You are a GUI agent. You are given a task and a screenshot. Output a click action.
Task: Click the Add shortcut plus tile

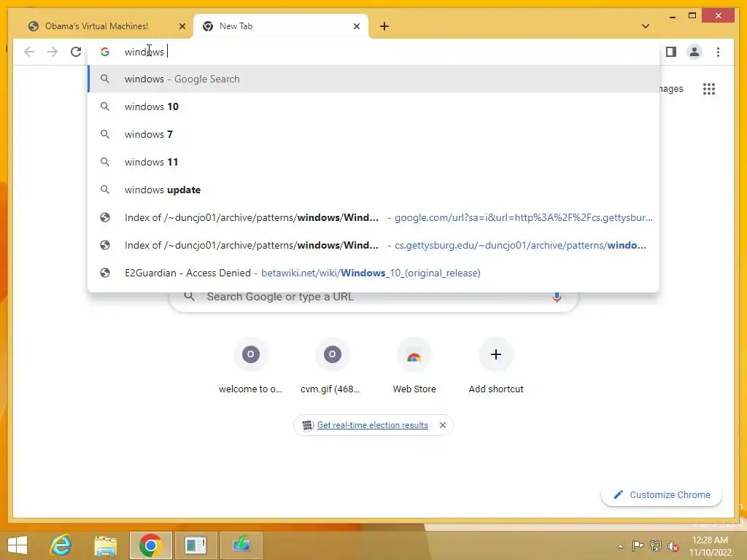(496, 367)
